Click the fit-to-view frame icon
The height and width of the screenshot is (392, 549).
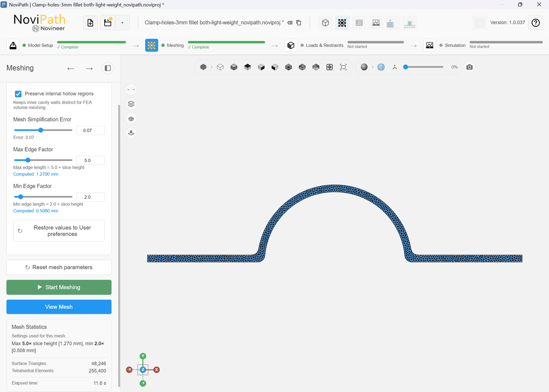pos(343,67)
